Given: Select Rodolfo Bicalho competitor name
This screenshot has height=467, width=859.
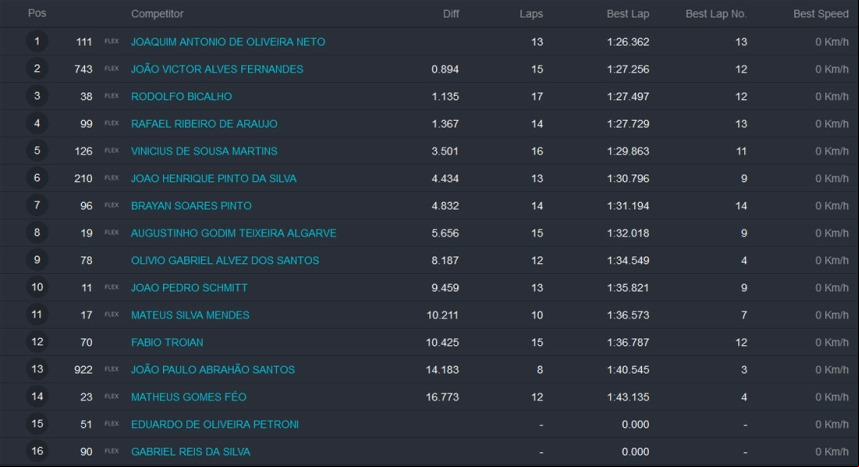Looking at the screenshot, I should (181, 96).
